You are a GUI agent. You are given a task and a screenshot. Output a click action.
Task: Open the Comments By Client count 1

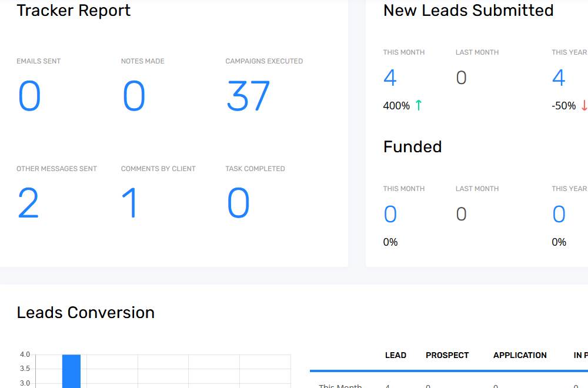[x=129, y=203]
